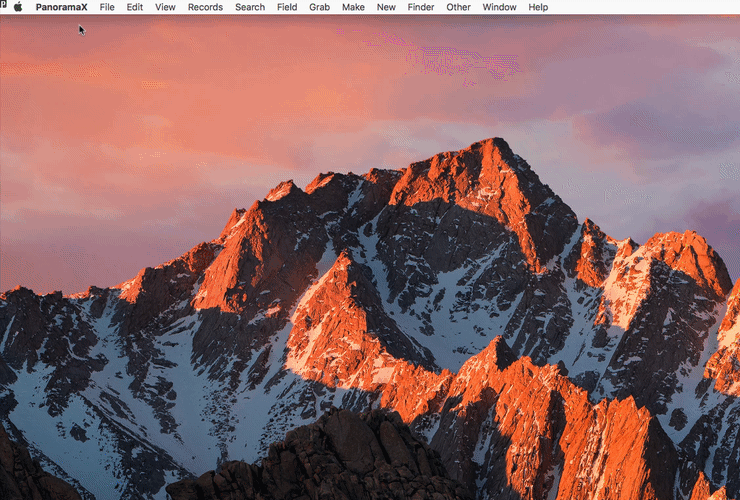This screenshot has height=500, width=740.
Task: Open the PanoramaX application menu
Action: [x=61, y=7]
